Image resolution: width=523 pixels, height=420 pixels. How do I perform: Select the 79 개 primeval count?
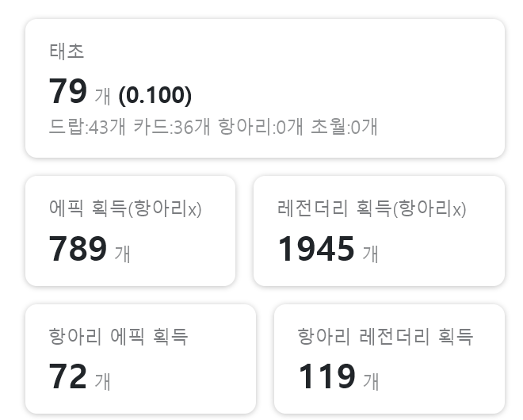pos(79,91)
